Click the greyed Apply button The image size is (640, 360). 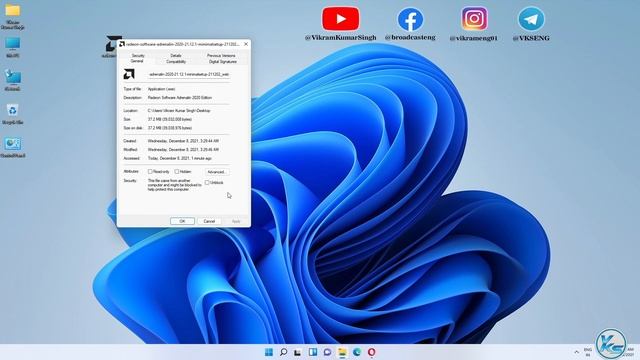click(236, 221)
